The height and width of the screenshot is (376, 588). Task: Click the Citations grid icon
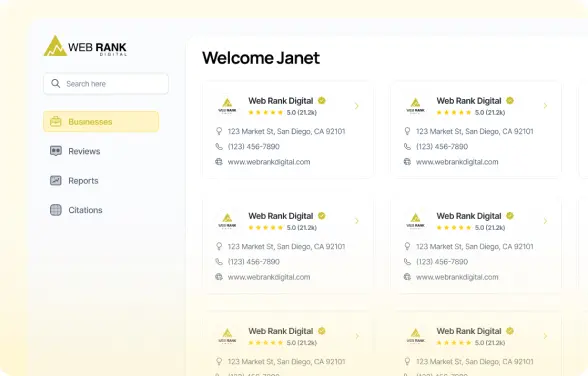[x=56, y=210]
